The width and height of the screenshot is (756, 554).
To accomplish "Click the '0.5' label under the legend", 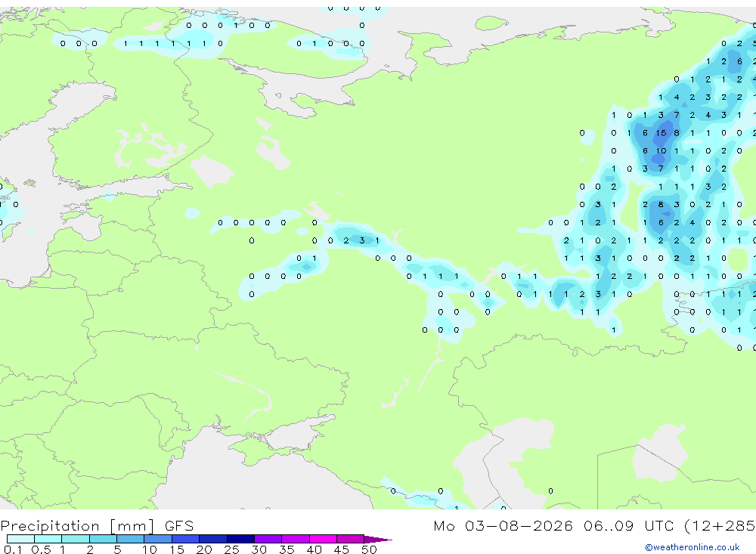I will tap(41, 549).
